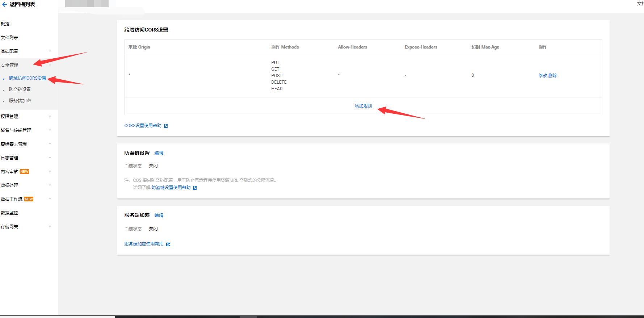Click 修改 for the CORS rule
The width and height of the screenshot is (644, 318).
(543, 76)
